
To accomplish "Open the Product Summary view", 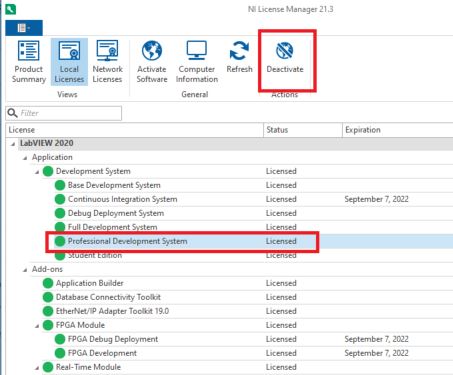I will click(x=29, y=62).
